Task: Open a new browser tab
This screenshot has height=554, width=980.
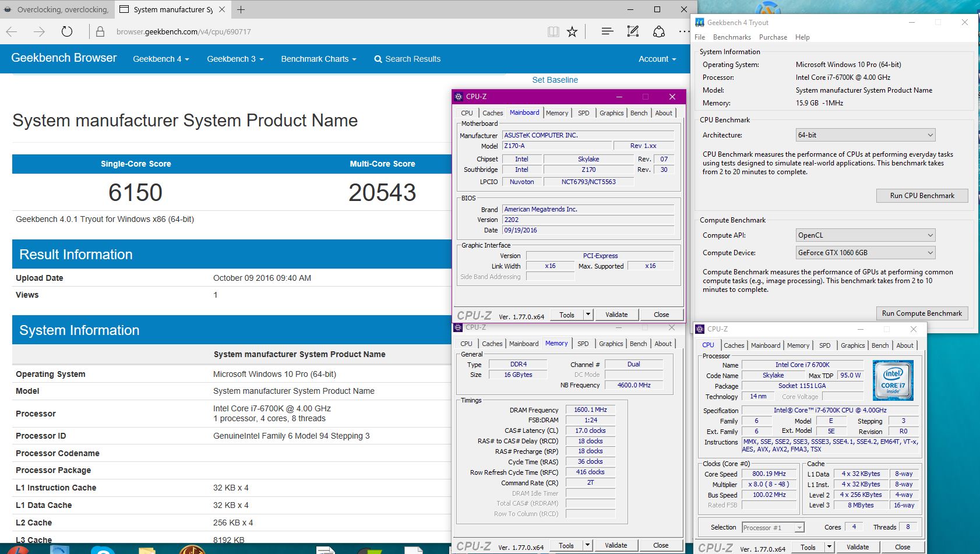Action: tap(241, 9)
